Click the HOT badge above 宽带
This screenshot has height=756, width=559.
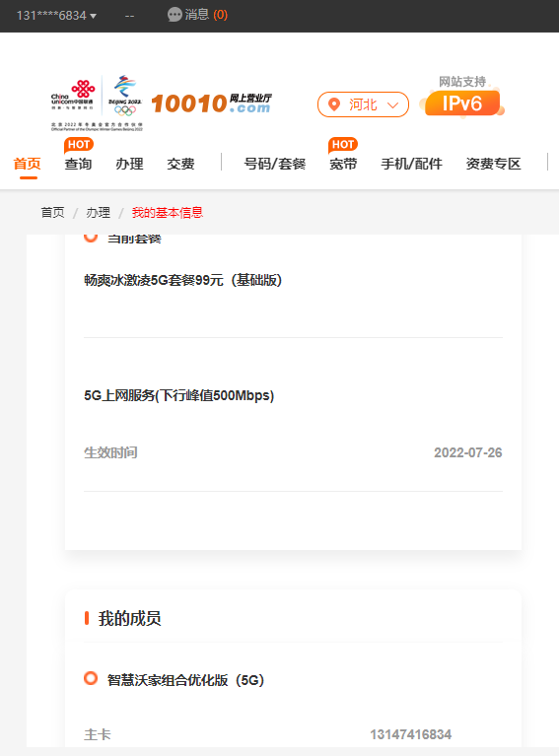click(x=343, y=145)
